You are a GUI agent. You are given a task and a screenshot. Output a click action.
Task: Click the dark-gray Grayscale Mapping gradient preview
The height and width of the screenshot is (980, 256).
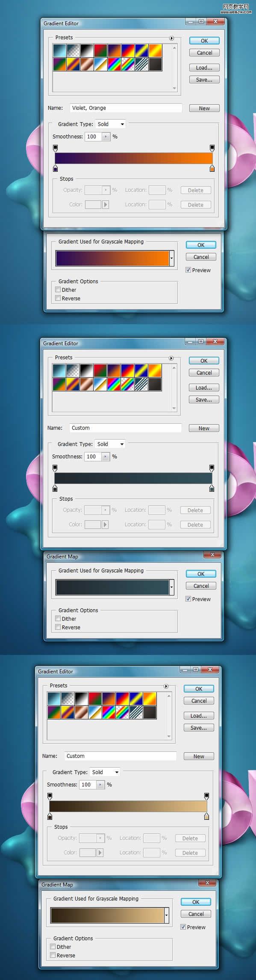point(112,587)
